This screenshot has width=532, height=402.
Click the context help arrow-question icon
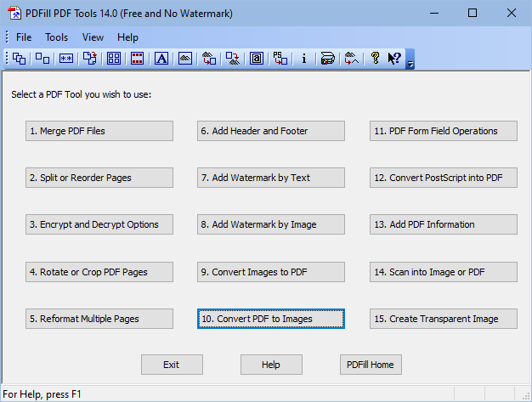[x=394, y=59]
